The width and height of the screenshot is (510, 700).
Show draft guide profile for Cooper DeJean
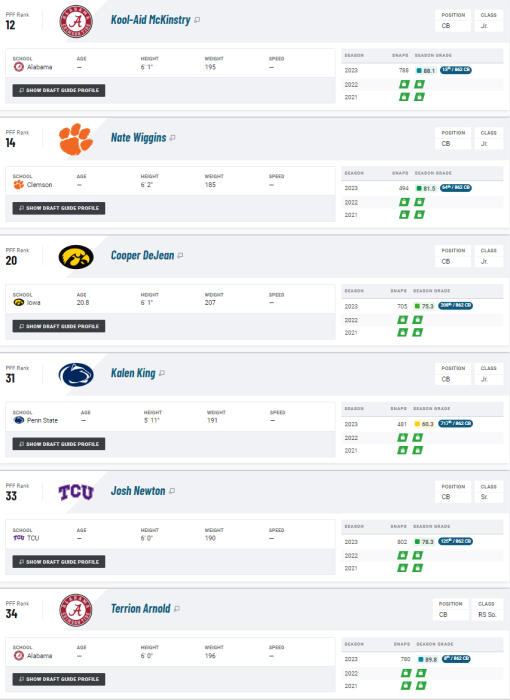pyautogui.click(x=59, y=326)
